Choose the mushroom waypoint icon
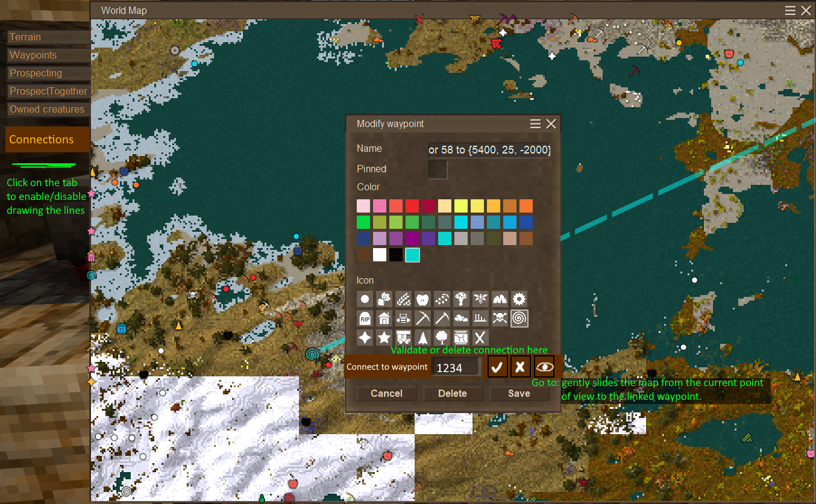The image size is (816, 504). (461, 299)
